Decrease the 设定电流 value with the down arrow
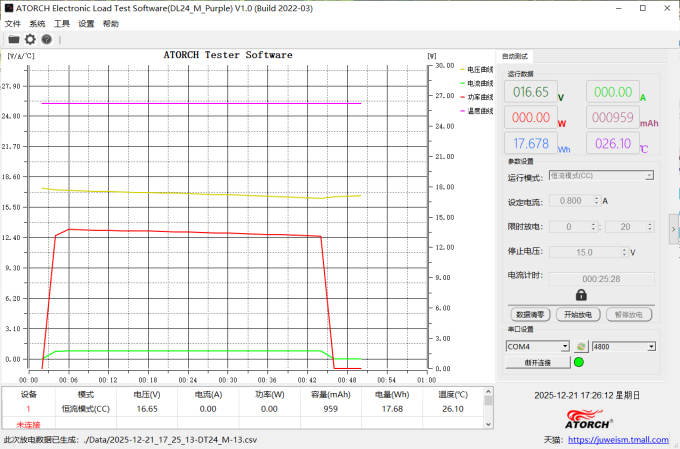 597,203
